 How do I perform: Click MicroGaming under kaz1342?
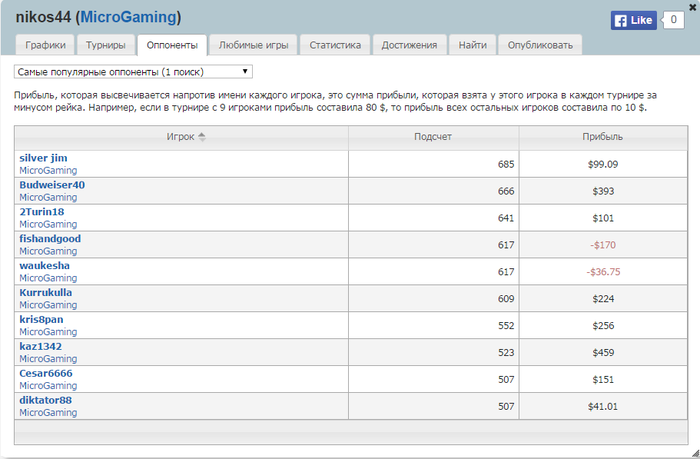[x=48, y=359]
